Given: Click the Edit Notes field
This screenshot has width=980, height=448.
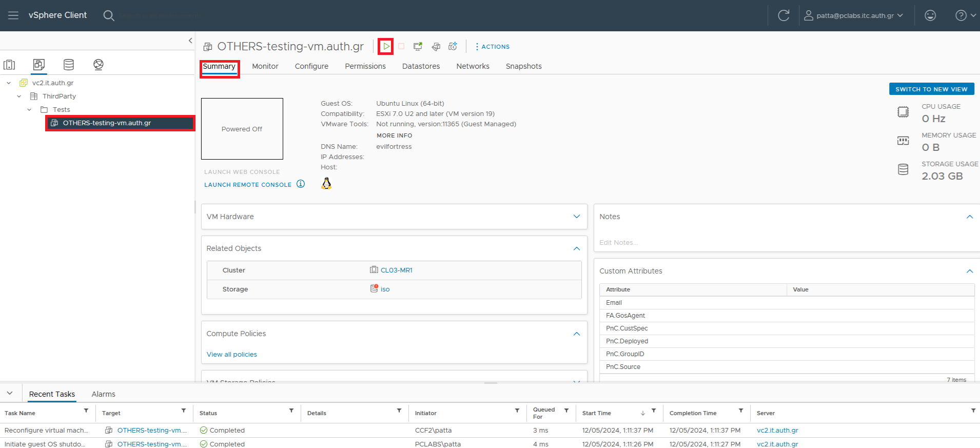Looking at the screenshot, I should (619, 243).
